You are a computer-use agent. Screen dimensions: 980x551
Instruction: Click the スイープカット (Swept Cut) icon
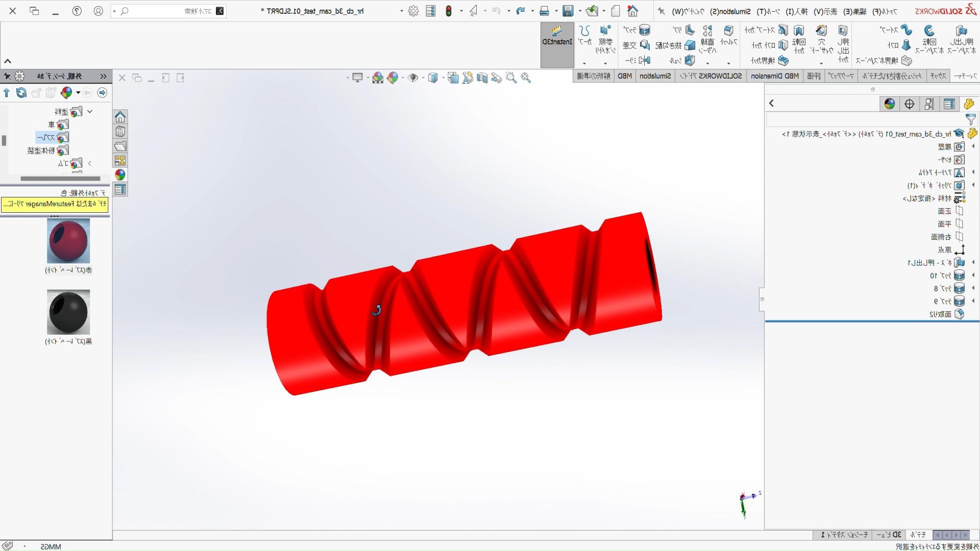coord(783,30)
